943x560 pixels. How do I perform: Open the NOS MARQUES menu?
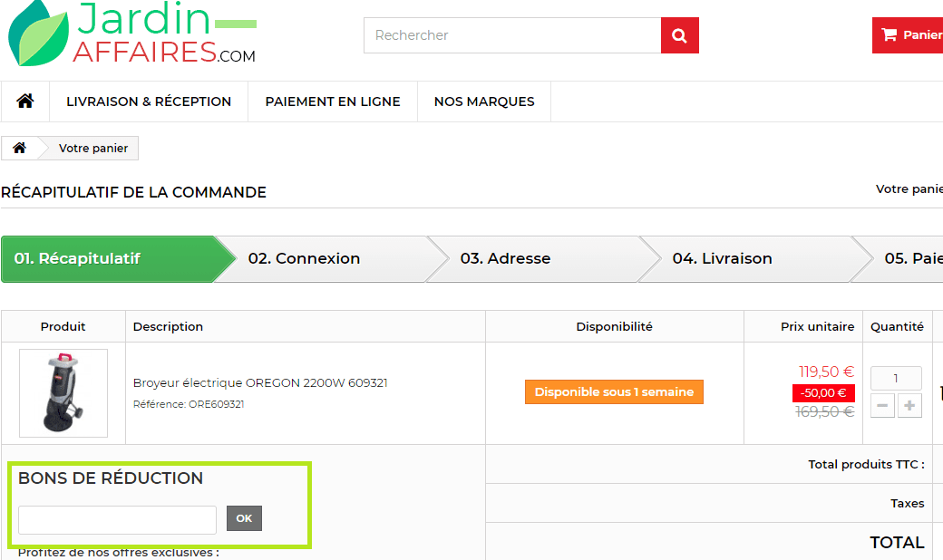click(x=483, y=101)
